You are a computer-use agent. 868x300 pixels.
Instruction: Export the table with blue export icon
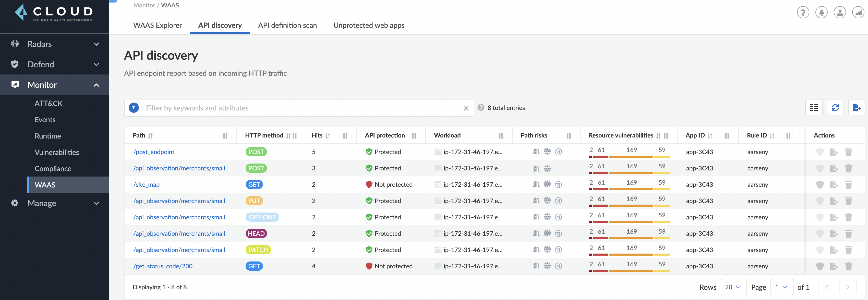pos(857,107)
